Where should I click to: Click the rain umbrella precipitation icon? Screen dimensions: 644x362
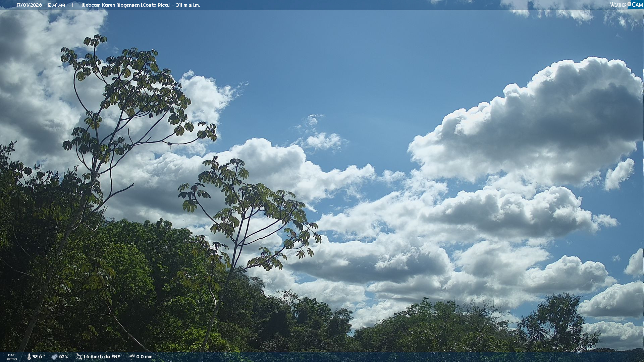point(132,357)
